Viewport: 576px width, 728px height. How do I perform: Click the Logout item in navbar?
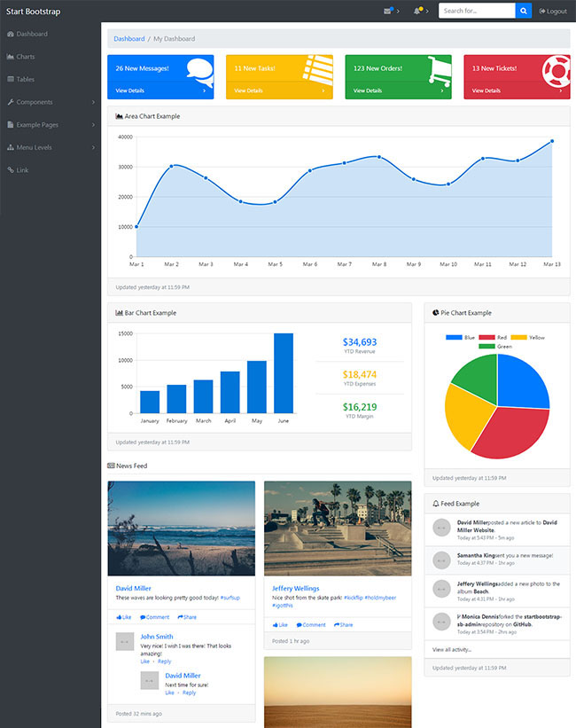(553, 12)
